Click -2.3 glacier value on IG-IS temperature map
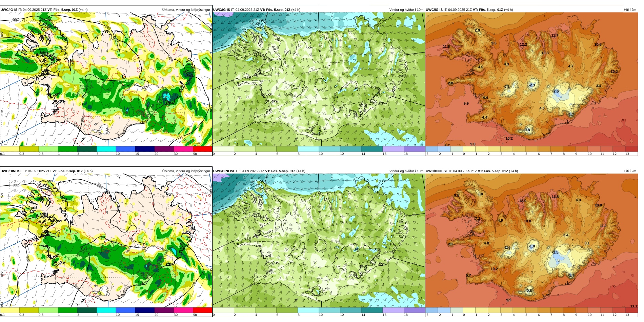The width and height of the screenshot is (644, 322). point(532,85)
